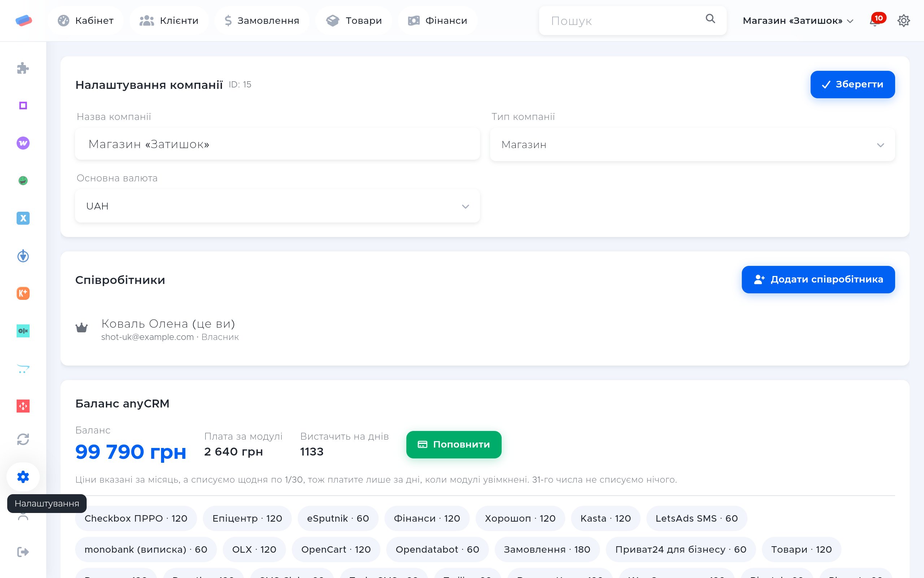
Task: Click the eSputnik · 60 module chip
Action: [x=338, y=518]
